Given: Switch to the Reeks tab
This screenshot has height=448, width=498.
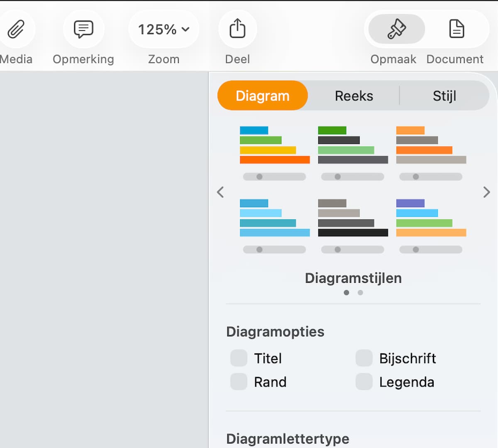Looking at the screenshot, I should pyautogui.click(x=354, y=96).
